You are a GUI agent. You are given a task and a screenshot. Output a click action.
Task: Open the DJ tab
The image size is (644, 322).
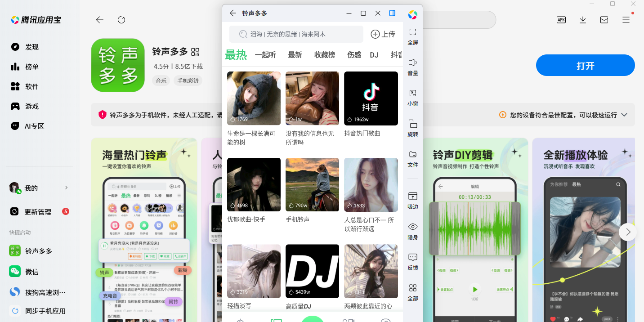[374, 55]
